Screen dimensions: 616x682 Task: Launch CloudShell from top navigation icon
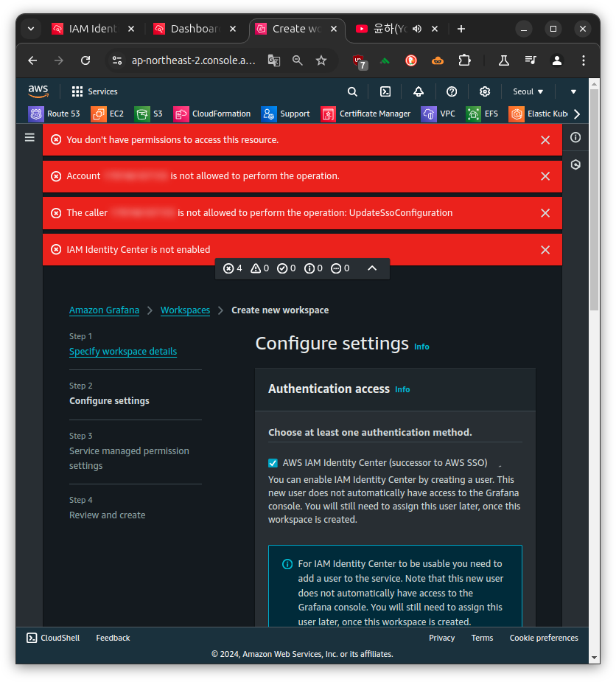[x=385, y=91]
